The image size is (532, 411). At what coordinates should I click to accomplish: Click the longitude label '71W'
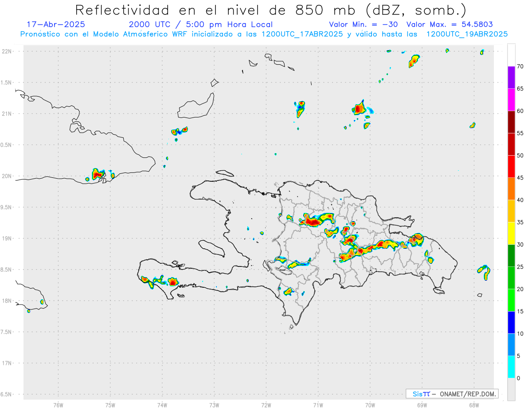pos(318,405)
